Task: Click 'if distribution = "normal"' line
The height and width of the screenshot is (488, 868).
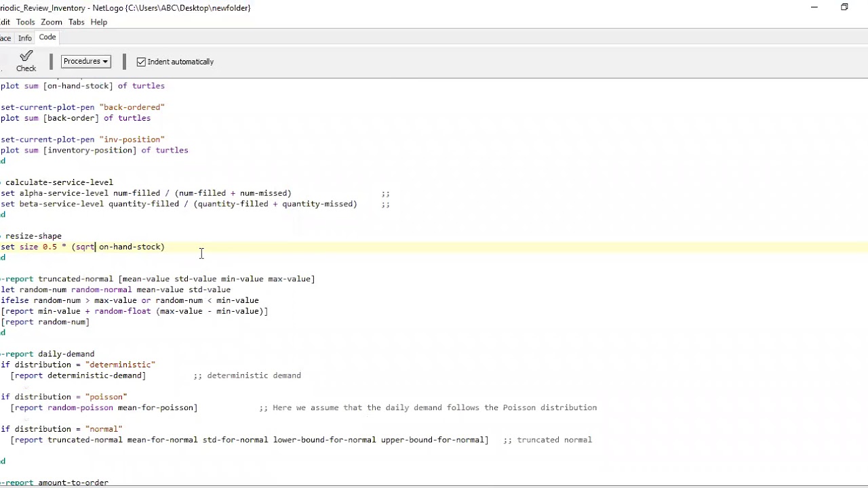Action: (62, 429)
